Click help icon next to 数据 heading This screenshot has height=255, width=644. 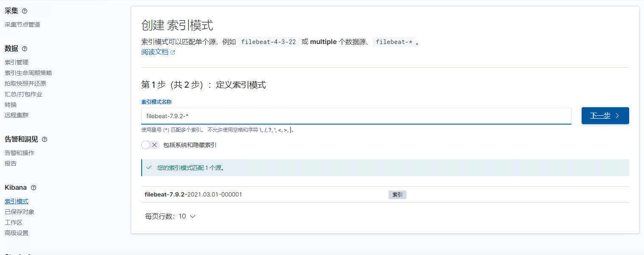click(x=25, y=49)
